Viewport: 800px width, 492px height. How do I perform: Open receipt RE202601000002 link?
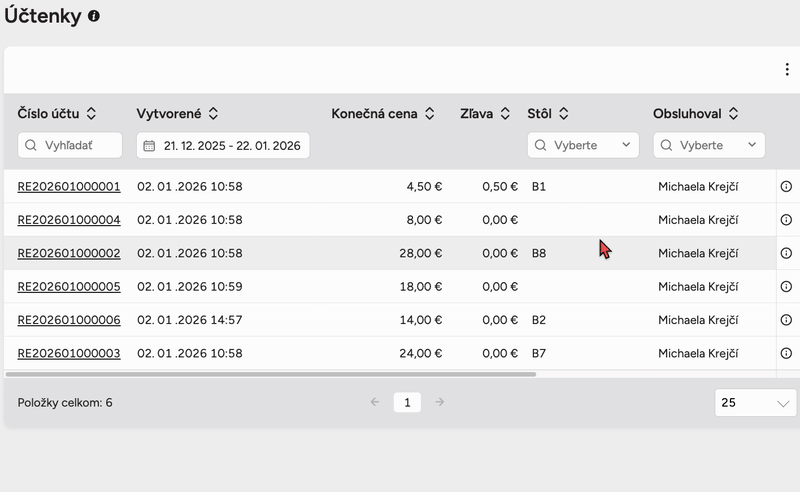(69, 253)
